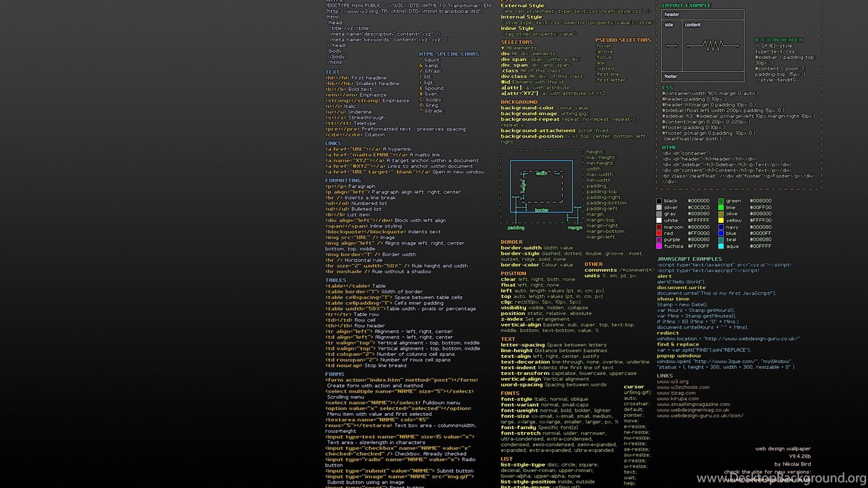This screenshot has height=488, width=868.
Task: Click the fuchsia color swatch
Action: click(x=659, y=246)
